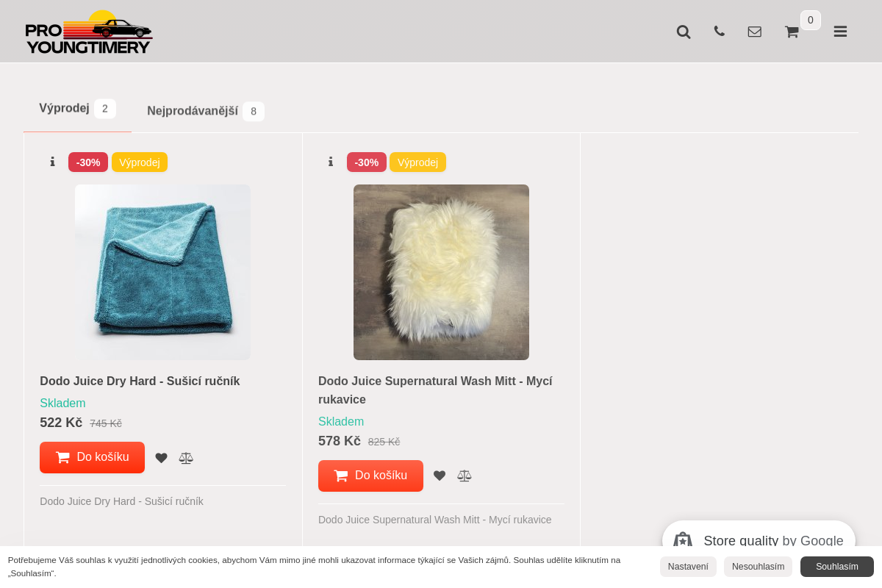Compare Dry Hard towel with scales icon
This screenshot has height=588, width=882.
tap(186, 458)
